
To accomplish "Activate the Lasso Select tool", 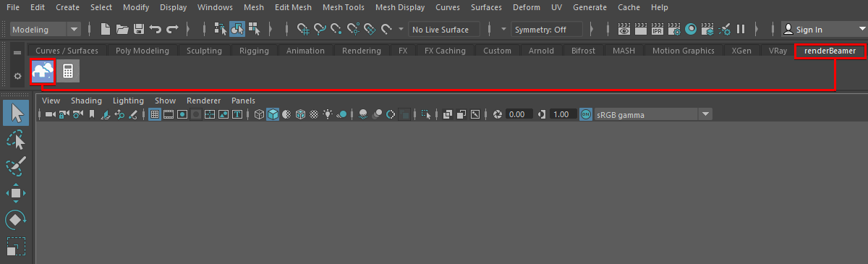I will [x=16, y=140].
